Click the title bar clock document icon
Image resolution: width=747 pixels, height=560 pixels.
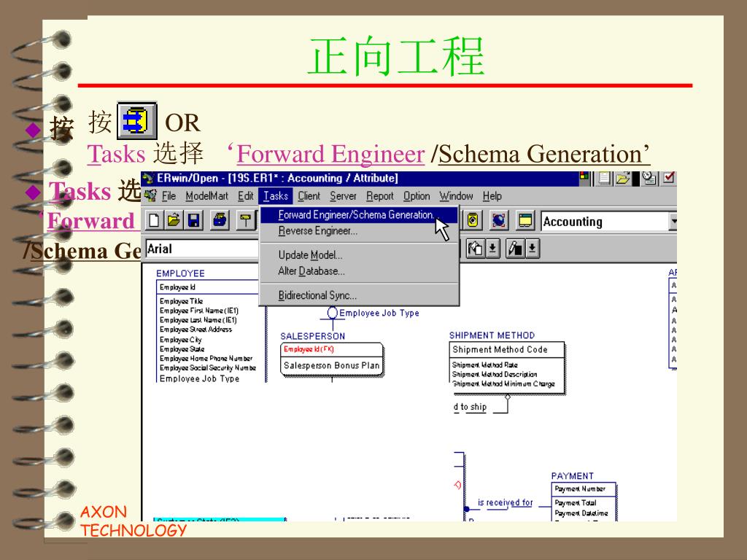(x=649, y=179)
